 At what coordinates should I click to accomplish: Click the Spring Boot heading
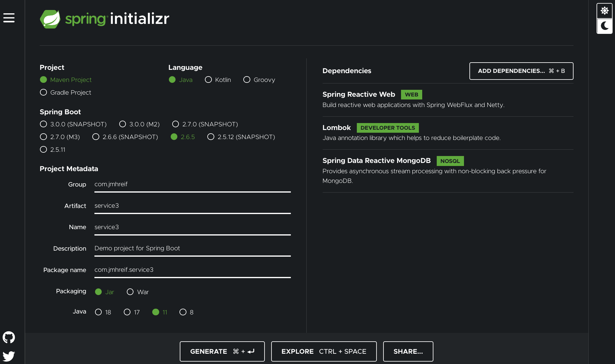60,112
